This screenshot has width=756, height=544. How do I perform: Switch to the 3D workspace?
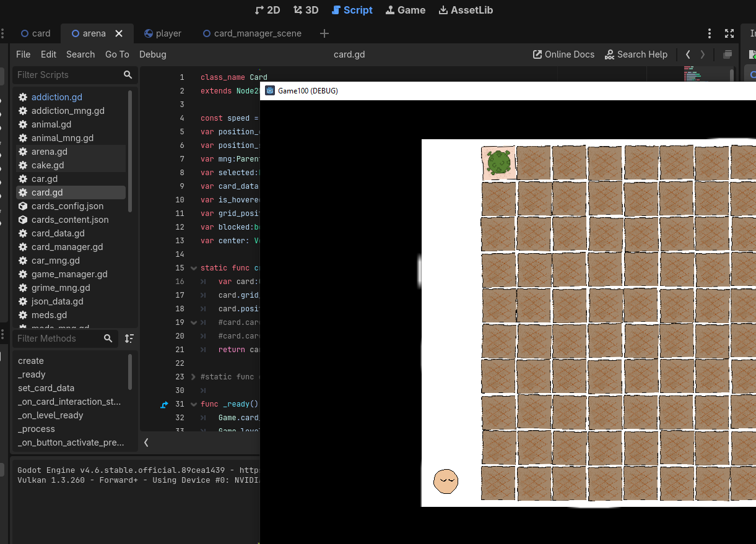[x=306, y=10]
